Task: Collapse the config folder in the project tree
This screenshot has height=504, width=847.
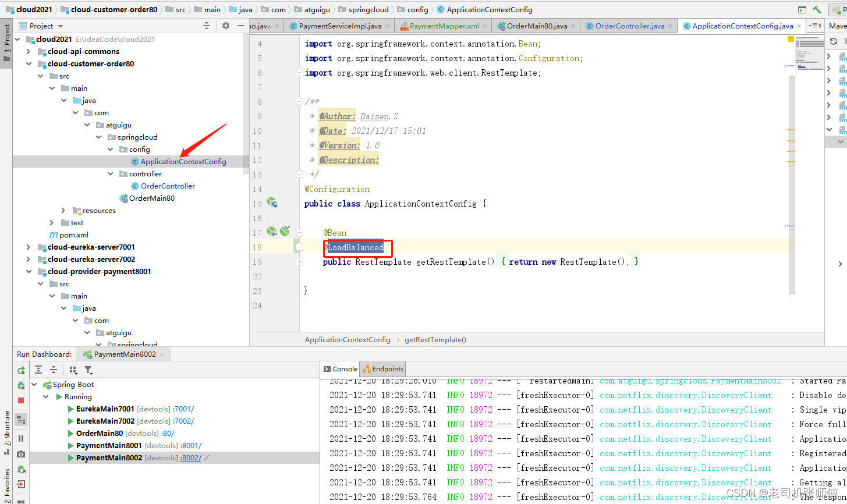Action: click(x=110, y=150)
